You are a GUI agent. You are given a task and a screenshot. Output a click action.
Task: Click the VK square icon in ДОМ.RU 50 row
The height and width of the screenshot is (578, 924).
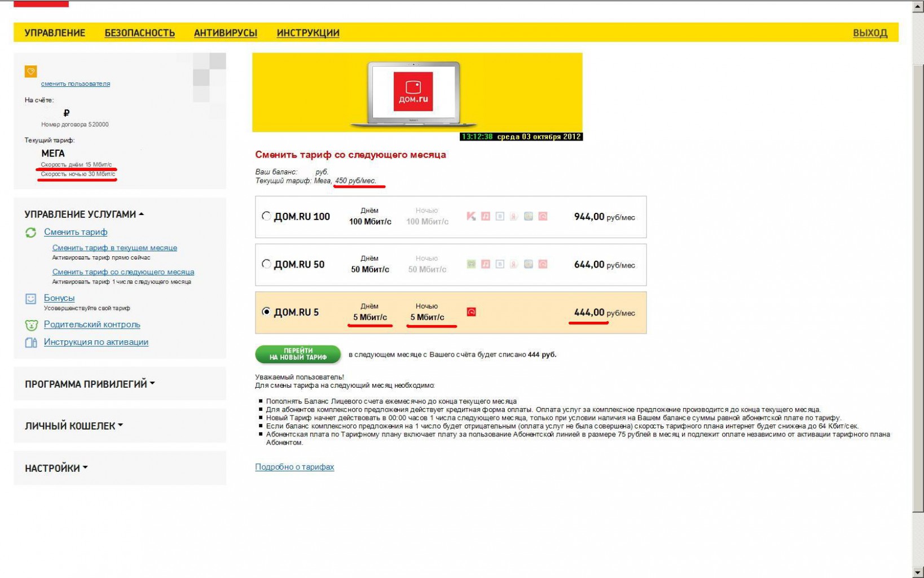[x=500, y=264]
